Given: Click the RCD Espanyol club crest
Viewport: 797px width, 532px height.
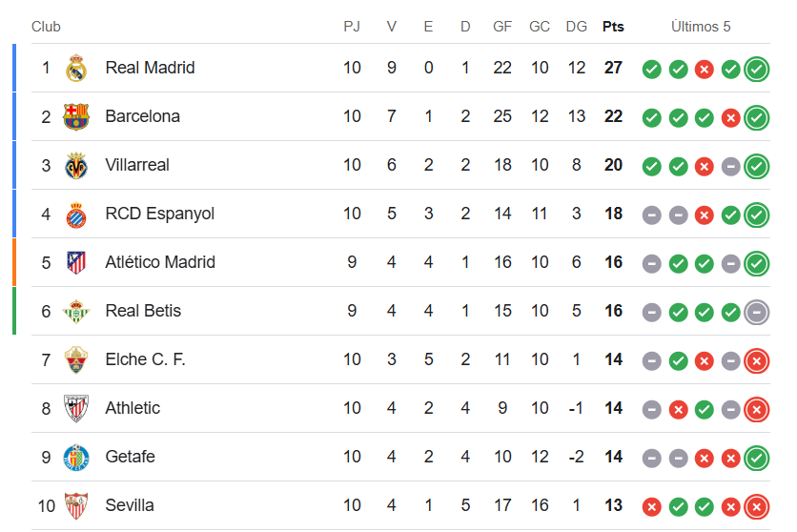Looking at the screenshot, I should [76, 214].
